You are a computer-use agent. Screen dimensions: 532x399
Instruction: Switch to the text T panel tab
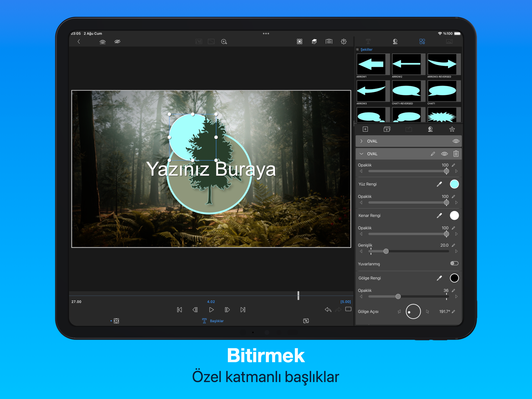tap(368, 41)
